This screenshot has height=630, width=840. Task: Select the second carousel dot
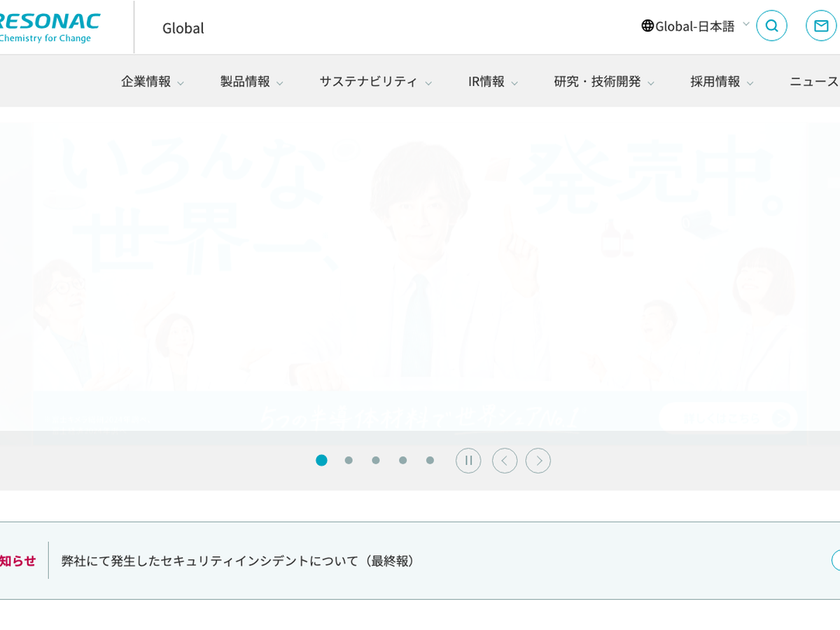click(349, 461)
